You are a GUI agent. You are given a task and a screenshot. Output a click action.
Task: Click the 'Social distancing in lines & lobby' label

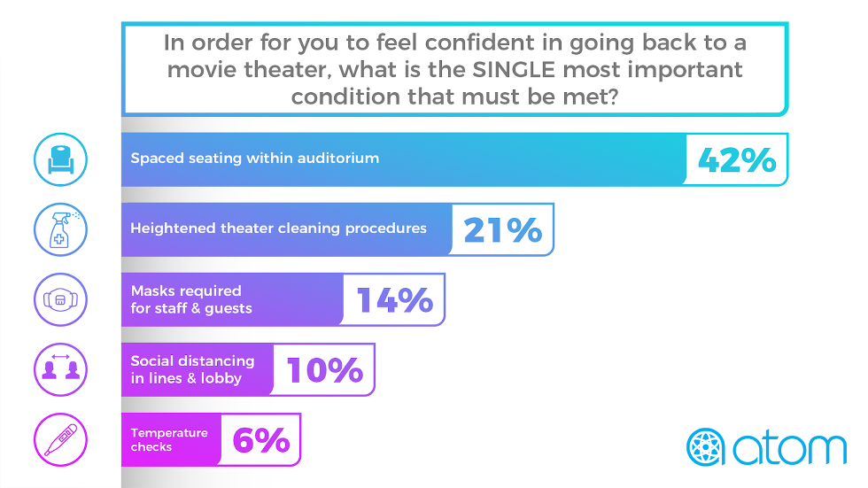coord(192,368)
